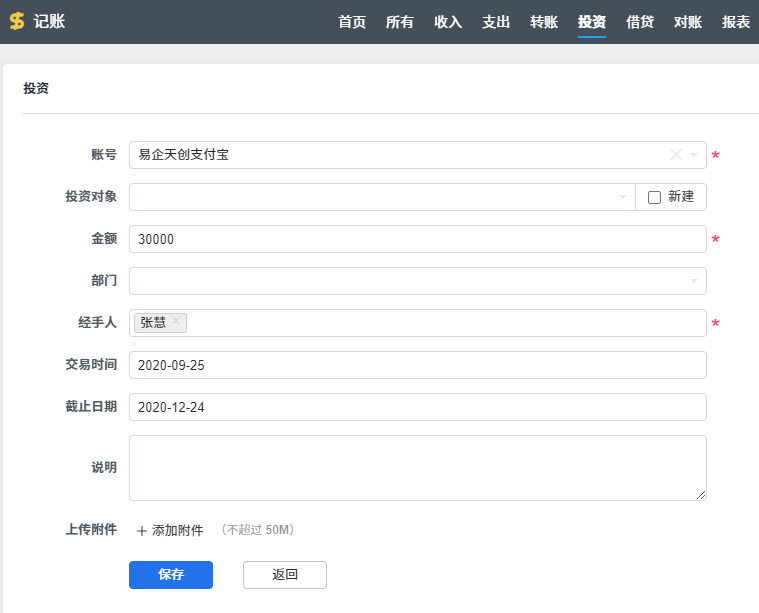Go to the 首页 tab
Screen dimensions: 759x613
click(352, 22)
